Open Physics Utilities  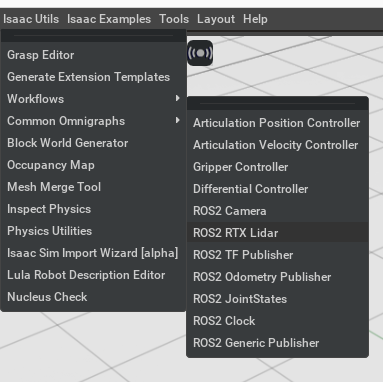(93, 231)
